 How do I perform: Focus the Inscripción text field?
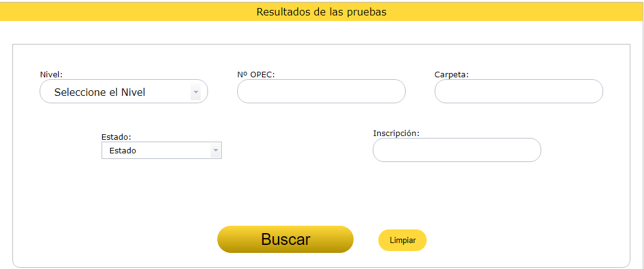[456, 150]
